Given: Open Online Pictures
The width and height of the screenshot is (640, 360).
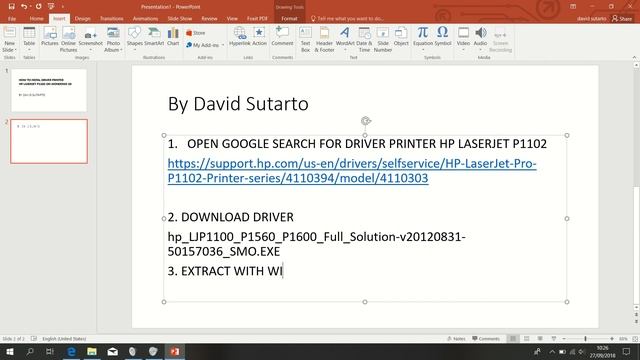Looking at the screenshot, I should pos(69,39).
